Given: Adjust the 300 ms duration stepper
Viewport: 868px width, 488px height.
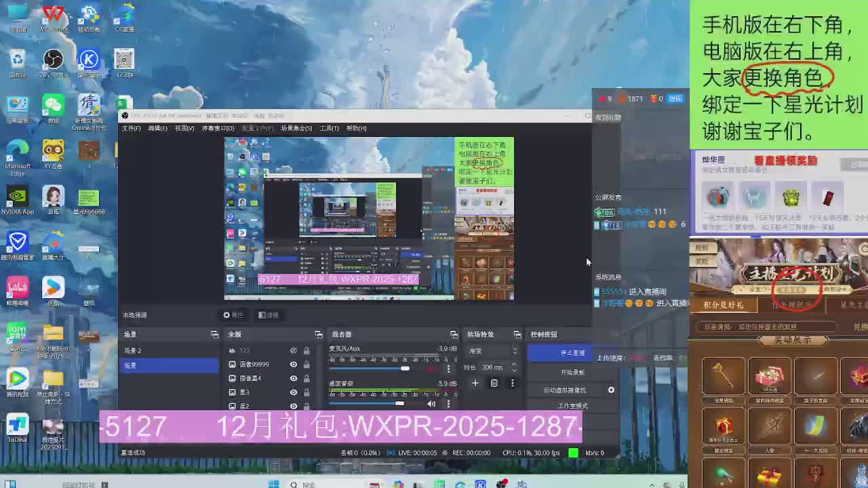Looking at the screenshot, I should point(513,367).
